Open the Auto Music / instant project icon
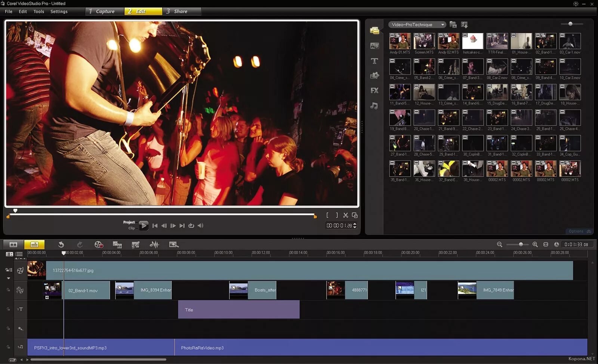 tap(173, 245)
